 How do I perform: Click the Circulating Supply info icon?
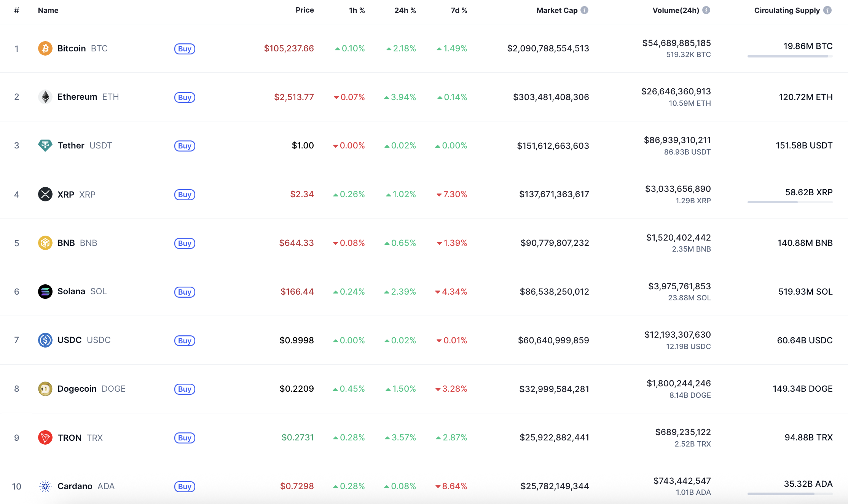[x=827, y=10]
